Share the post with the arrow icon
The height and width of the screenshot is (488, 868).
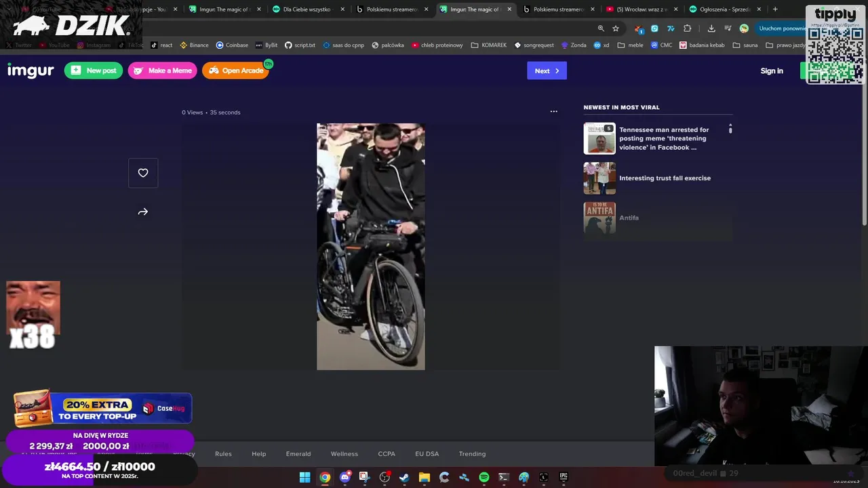[143, 211]
